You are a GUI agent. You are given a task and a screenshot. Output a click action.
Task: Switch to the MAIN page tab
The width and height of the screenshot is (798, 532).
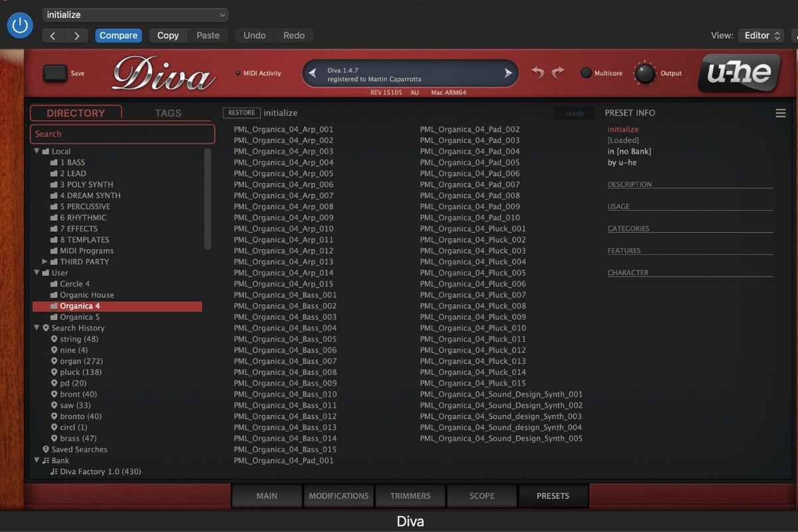click(267, 496)
